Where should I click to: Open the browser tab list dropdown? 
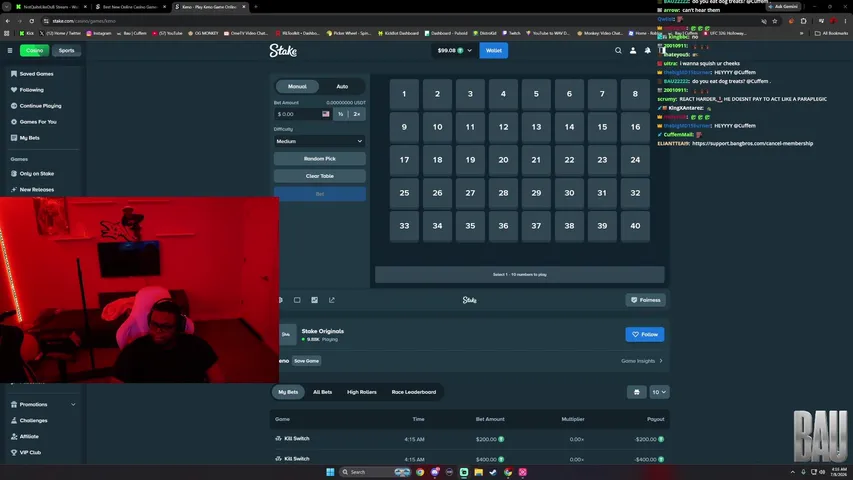pos(7,7)
